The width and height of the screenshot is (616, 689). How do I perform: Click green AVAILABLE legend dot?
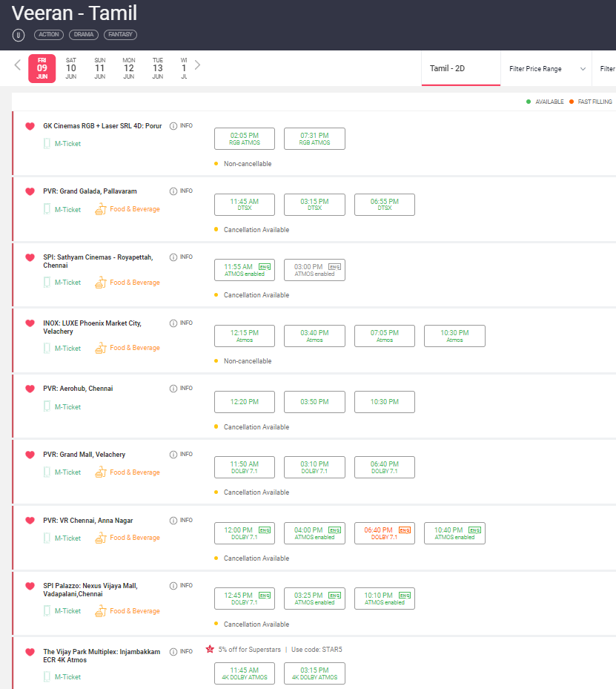pos(529,102)
